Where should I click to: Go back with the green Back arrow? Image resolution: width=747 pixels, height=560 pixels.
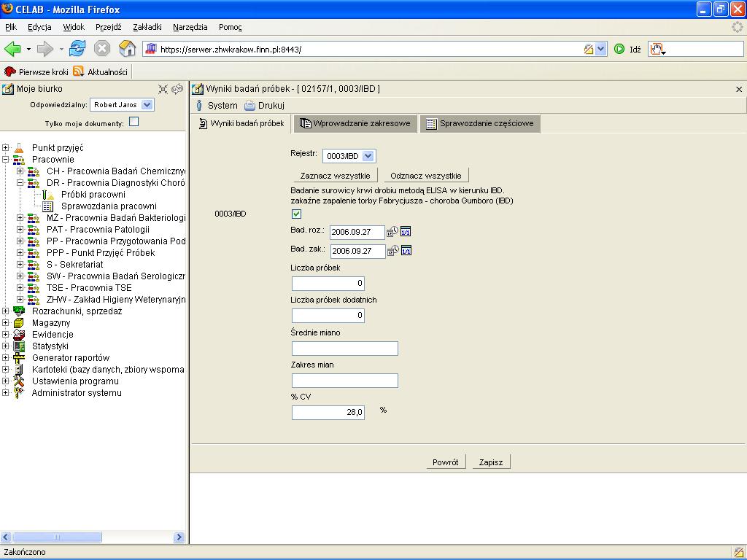tap(12, 49)
